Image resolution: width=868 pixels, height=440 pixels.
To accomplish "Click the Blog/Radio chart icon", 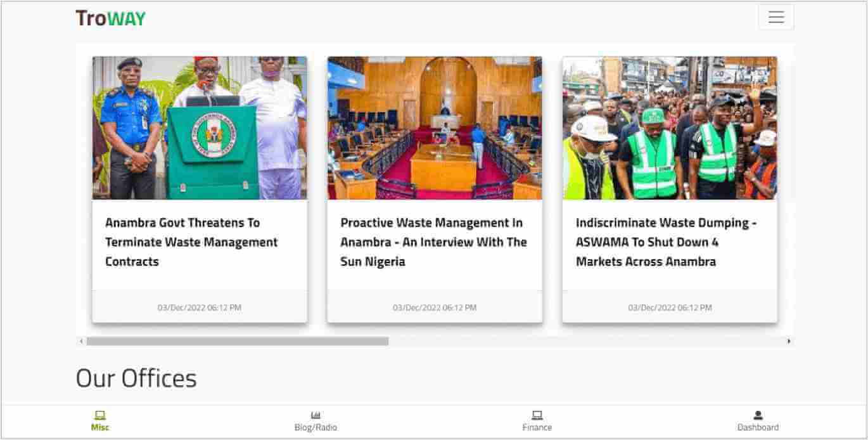I will click(x=316, y=416).
